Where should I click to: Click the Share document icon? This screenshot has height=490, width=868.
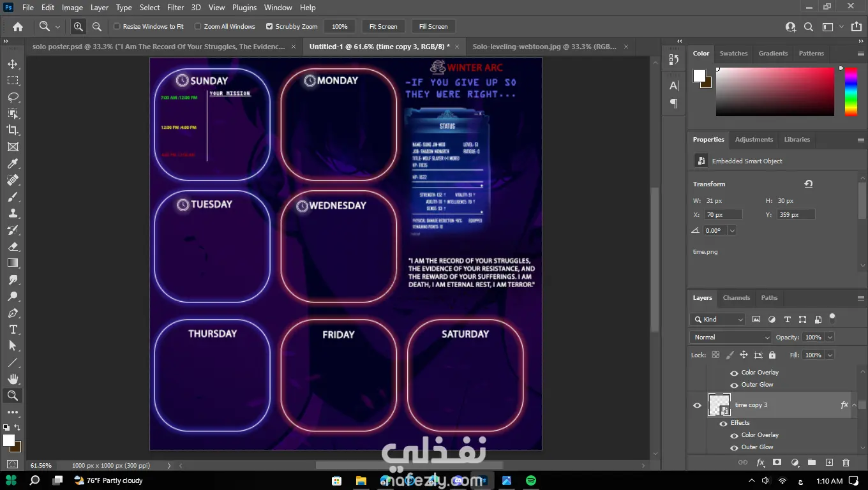click(x=855, y=27)
